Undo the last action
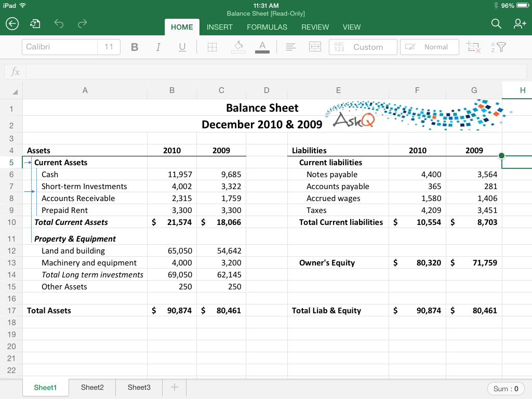 (x=59, y=24)
